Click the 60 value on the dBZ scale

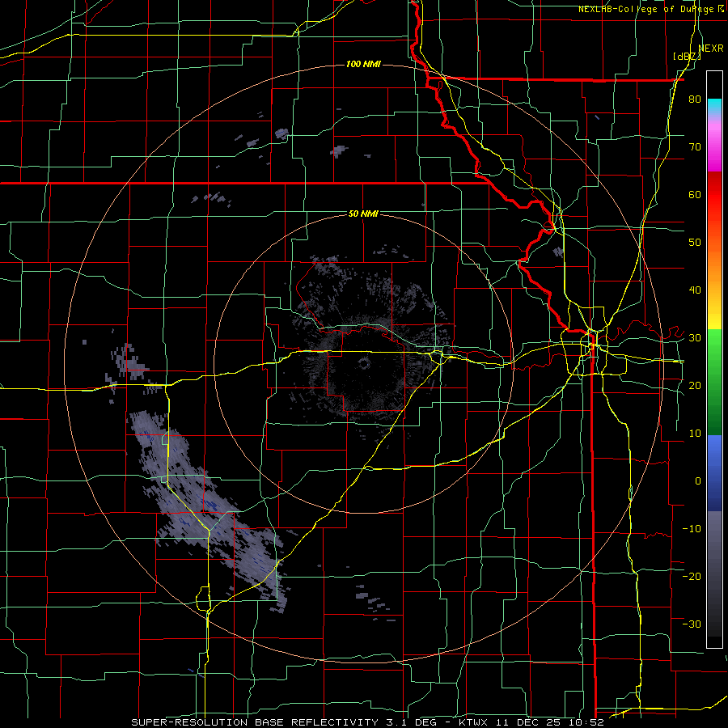(x=695, y=194)
